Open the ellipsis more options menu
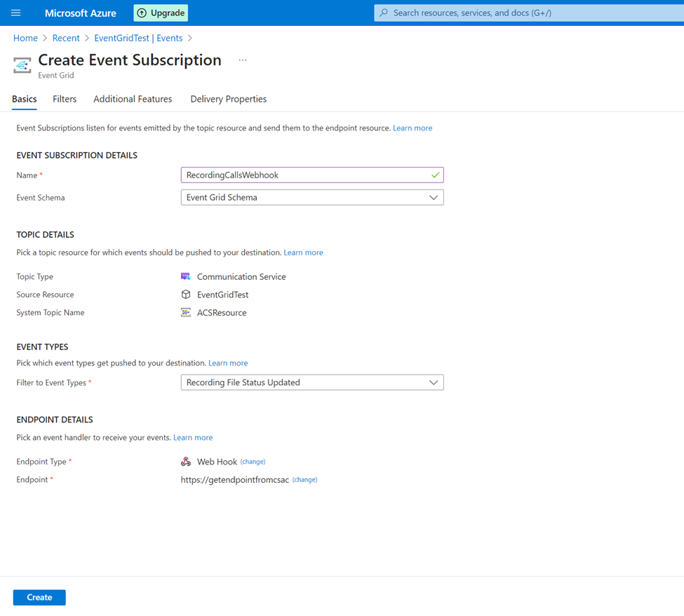Screen dimensions: 684x616 [243, 60]
